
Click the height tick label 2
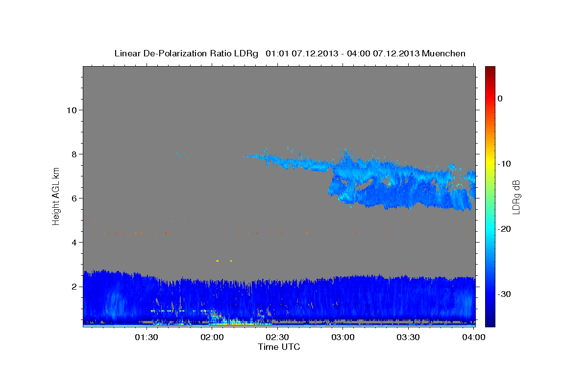pos(74,286)
